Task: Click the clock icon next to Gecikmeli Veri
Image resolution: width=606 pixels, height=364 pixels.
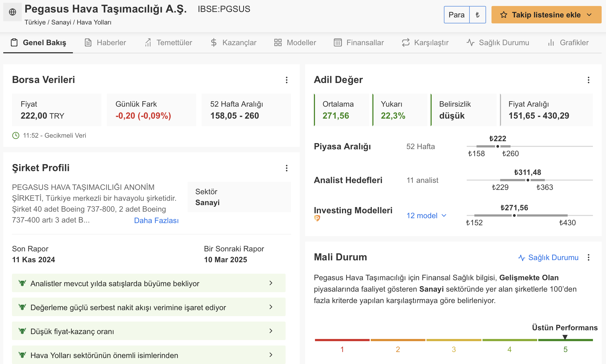Action: (16, 135)
